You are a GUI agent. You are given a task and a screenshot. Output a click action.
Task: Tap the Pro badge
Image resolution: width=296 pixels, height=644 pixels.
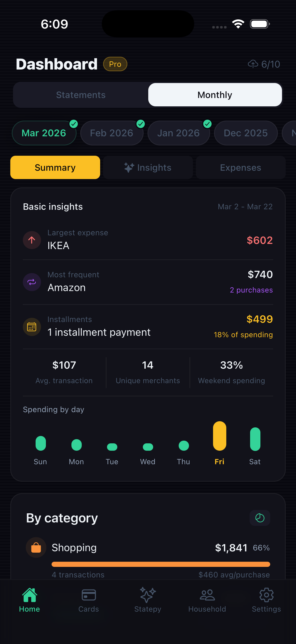[x=115, y=64]
